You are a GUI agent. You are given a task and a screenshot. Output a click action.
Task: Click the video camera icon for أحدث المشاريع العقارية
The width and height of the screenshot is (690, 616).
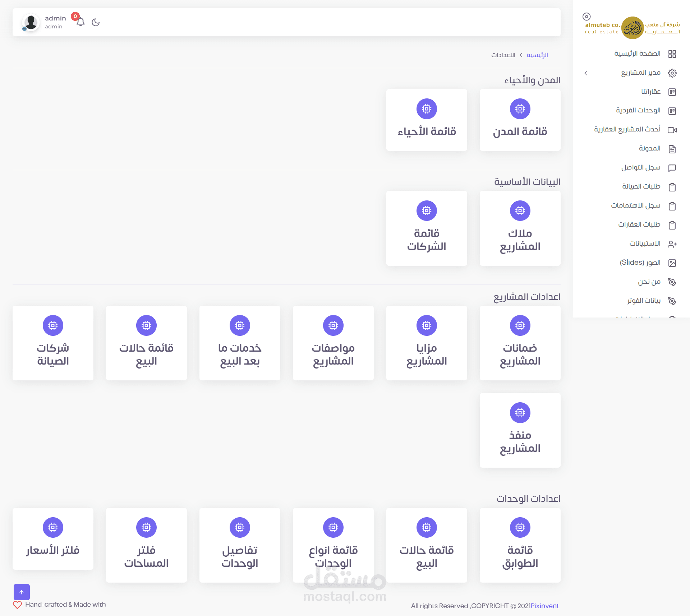[672, 130]
